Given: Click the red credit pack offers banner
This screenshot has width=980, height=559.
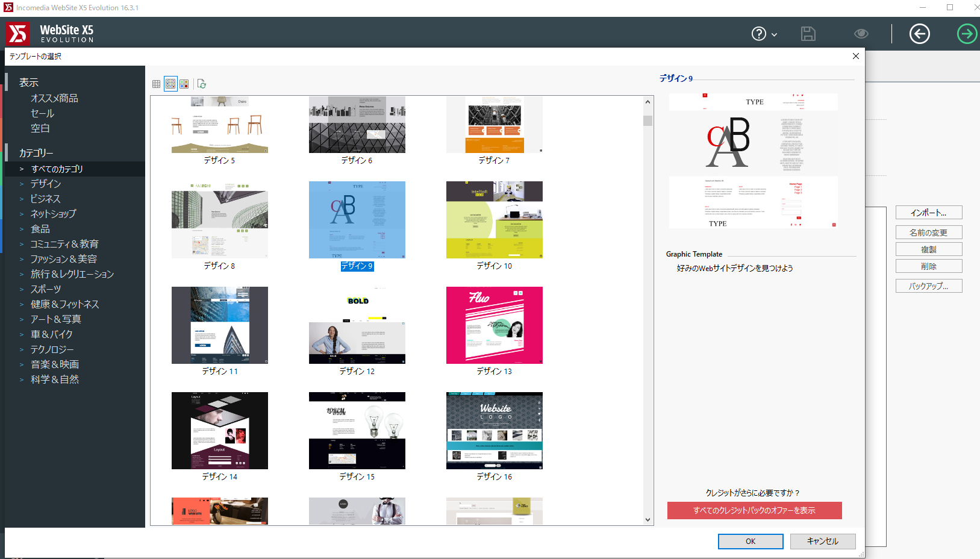Looking at the screenshot, I should pos(754,510).
